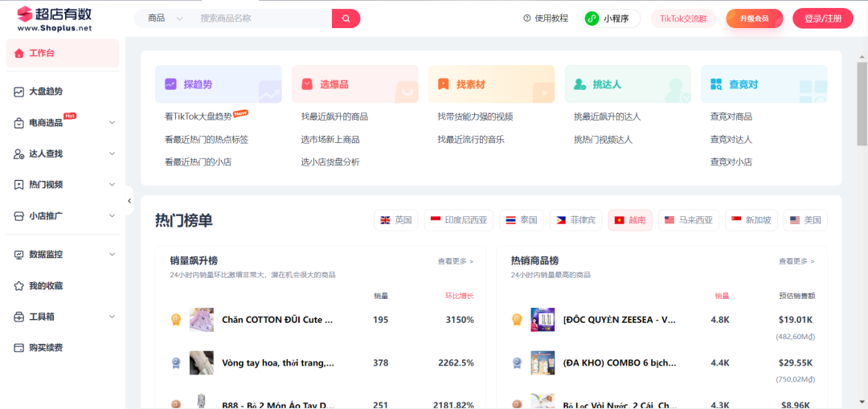Viewport: 868px width, 409px height.
Task: Collapse sidebar using the arrow handle
Action: [129, 200]
